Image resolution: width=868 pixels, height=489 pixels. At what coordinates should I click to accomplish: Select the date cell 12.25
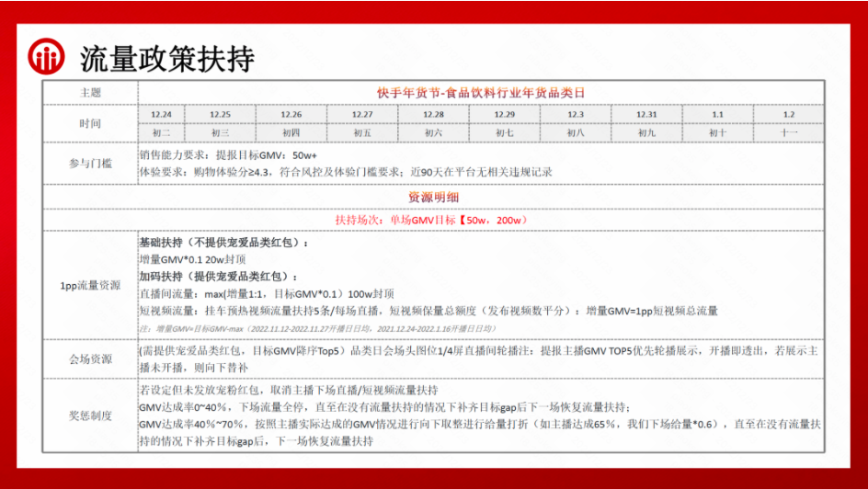220,115
